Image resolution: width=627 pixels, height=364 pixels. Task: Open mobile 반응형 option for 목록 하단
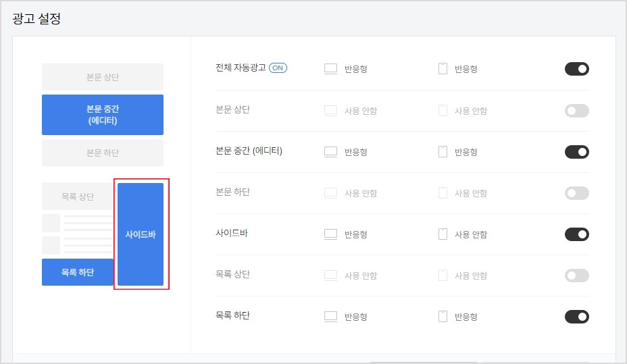pyautogui.click(x=466, y=317)
